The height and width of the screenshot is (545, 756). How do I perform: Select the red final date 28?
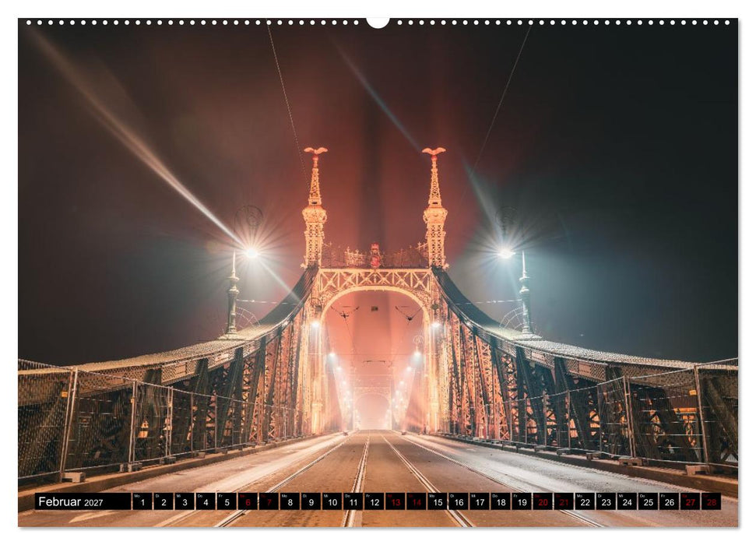[711, 501]
